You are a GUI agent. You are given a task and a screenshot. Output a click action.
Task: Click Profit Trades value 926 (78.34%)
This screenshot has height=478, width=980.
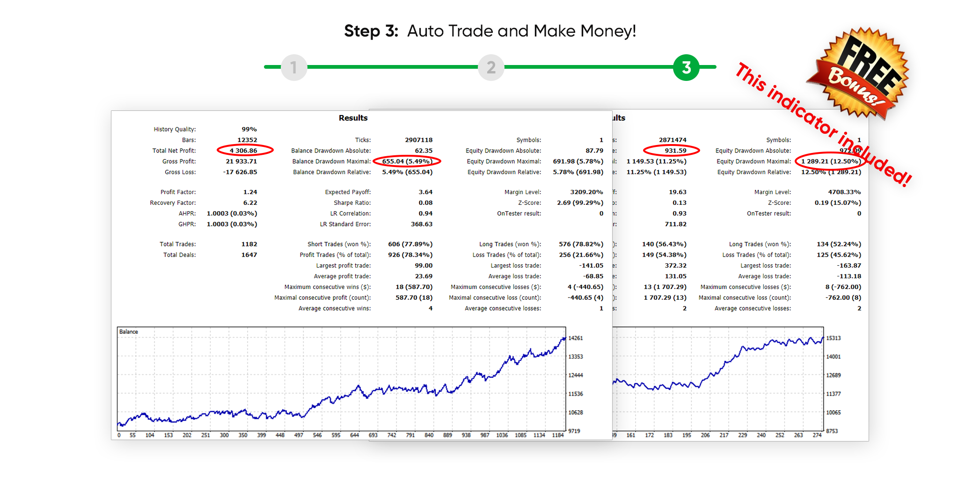(410, 255)
